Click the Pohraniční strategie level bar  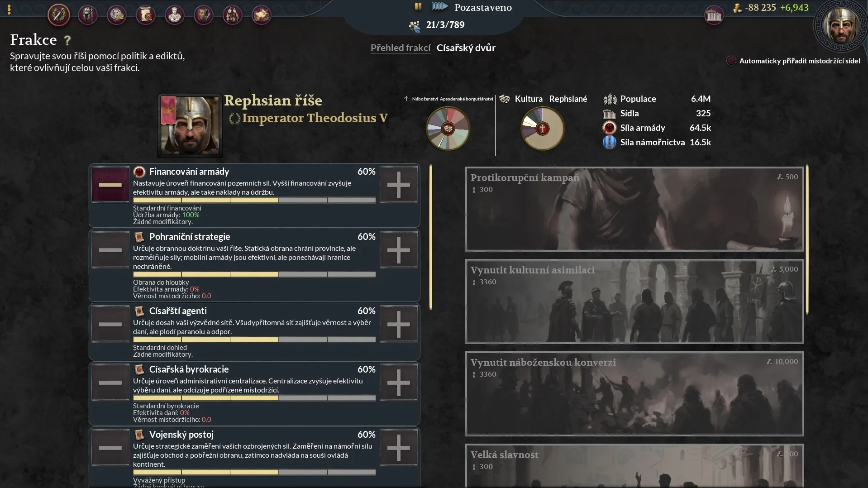[254, 274]
